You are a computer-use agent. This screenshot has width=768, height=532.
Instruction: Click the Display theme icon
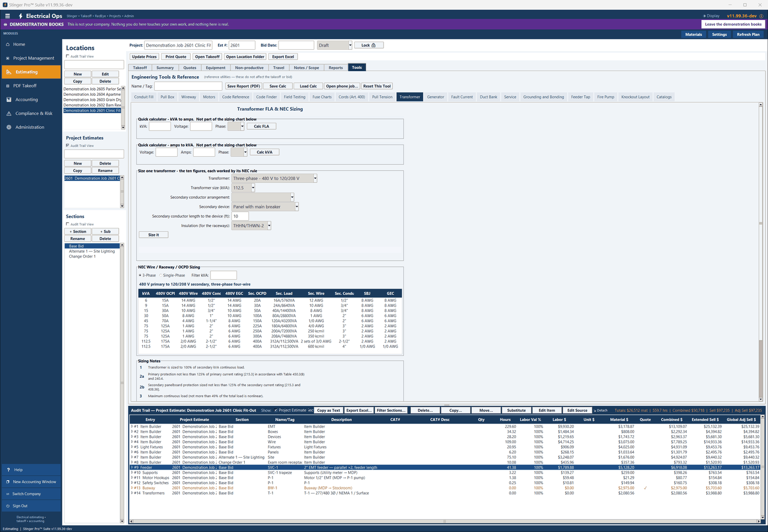point(704,16)
